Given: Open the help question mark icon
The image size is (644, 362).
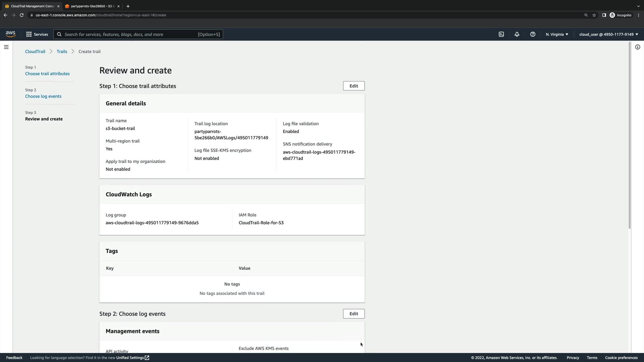Looking at the screenshot, I should (x=533, y=34).
